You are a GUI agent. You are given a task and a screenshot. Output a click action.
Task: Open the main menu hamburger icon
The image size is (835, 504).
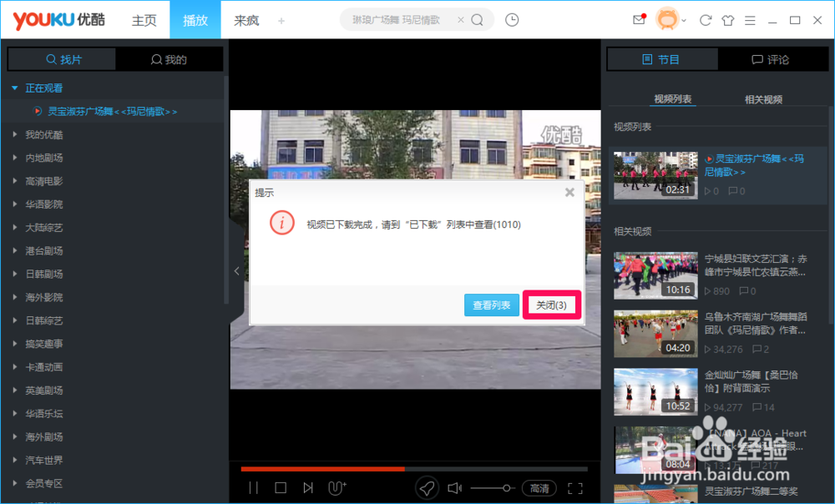(750, 20)
